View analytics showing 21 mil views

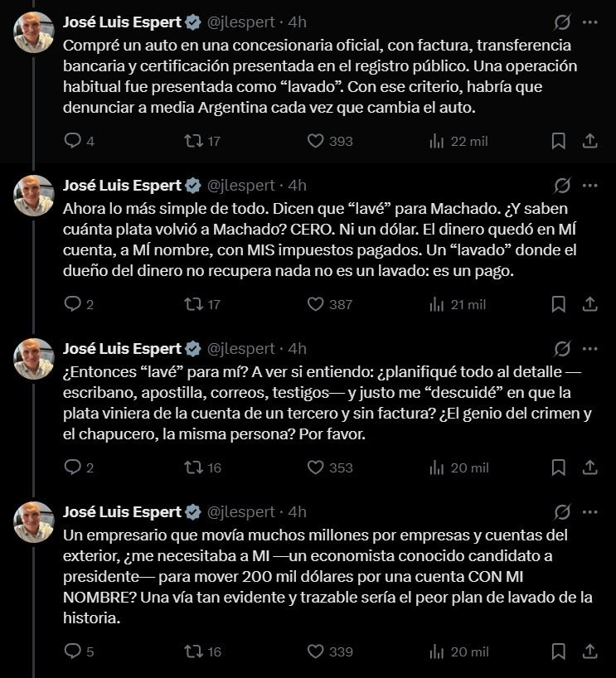tap(458, 304)
